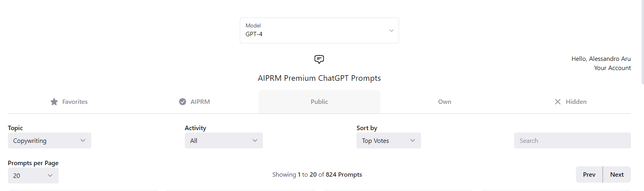
Task: Expand the Topic dropdown showing Copywriting
Action: pos(49,140)
